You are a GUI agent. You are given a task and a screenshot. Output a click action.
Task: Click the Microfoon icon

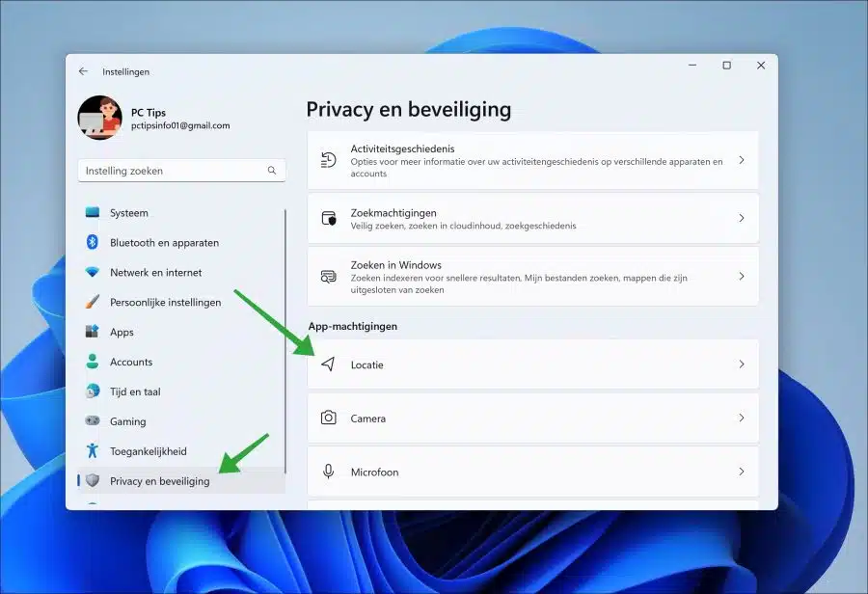(x=328, y=472)
